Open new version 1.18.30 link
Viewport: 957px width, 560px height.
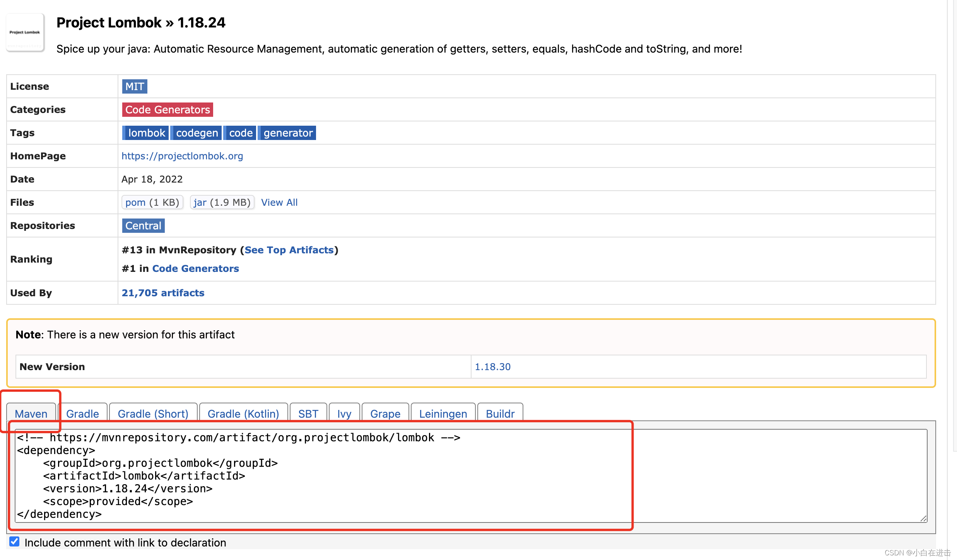click(492, 367)
